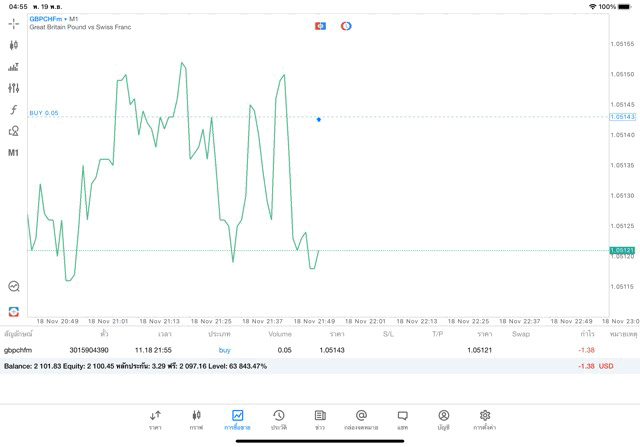Tap the BUY 0.05 order line label
The height and width of the screenshot is (447, 640).
click(x=44, y=113)
